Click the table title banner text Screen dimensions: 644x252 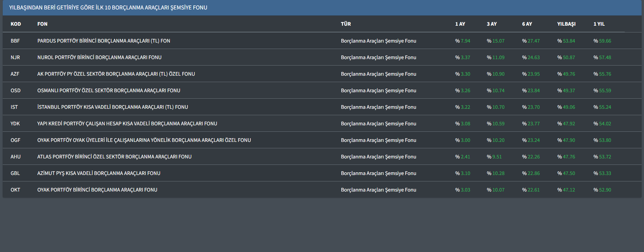click(108, 8)
